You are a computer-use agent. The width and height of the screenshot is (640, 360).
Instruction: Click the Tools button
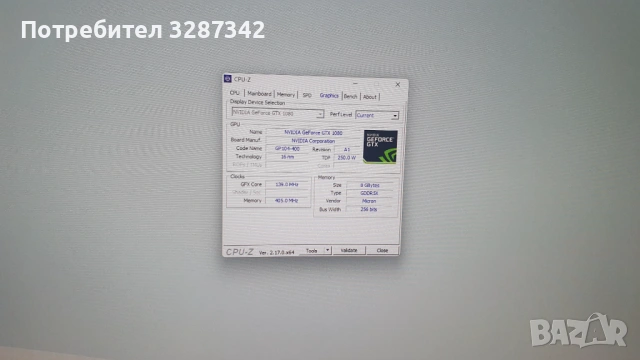pos(312,251)
